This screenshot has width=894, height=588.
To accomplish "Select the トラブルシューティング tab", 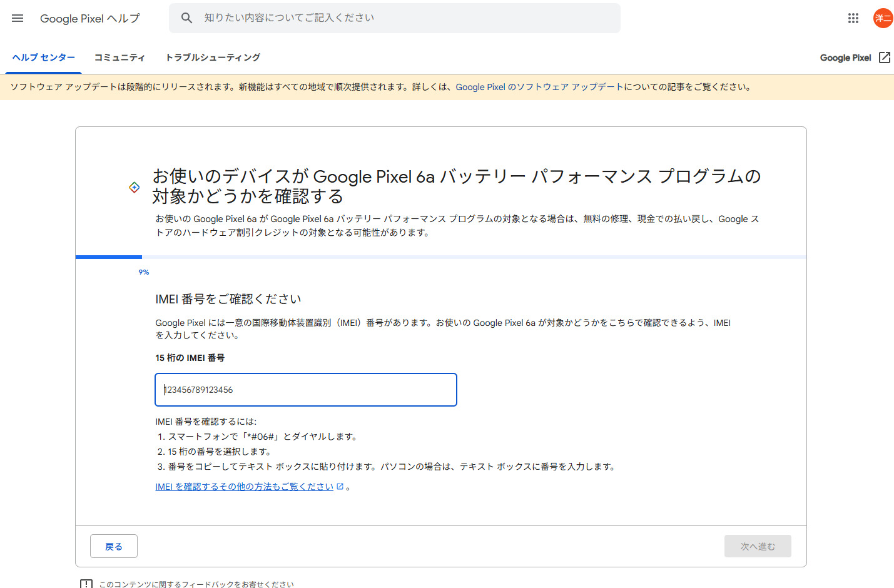I will pyautogui.click(x=213, y=58).
